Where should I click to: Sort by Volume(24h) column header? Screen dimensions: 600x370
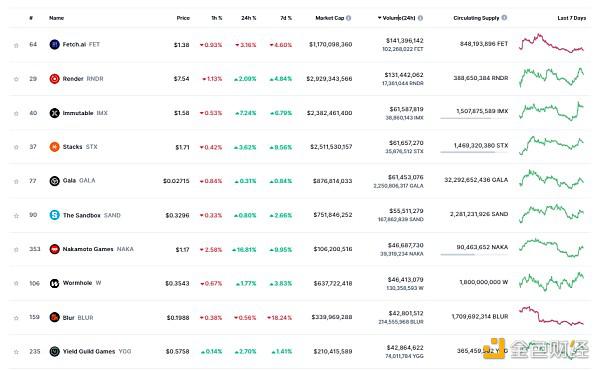398,18
